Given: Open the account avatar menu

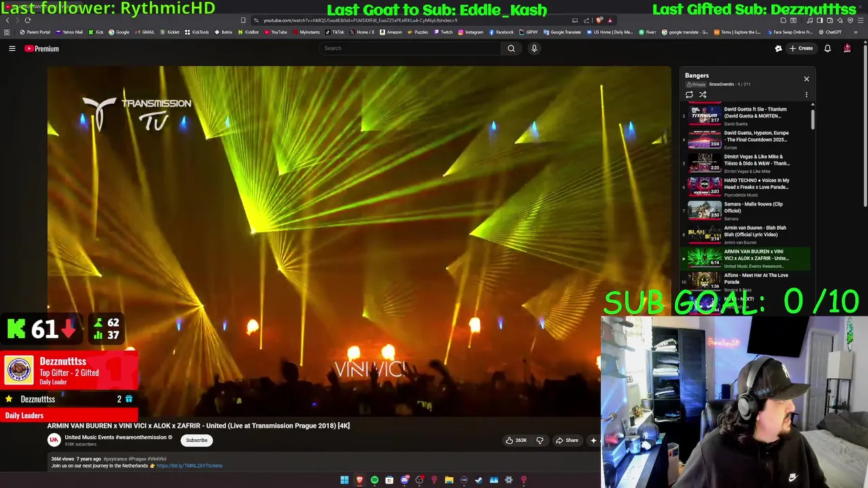Looking at the screenshot, I should coord(847,48).
